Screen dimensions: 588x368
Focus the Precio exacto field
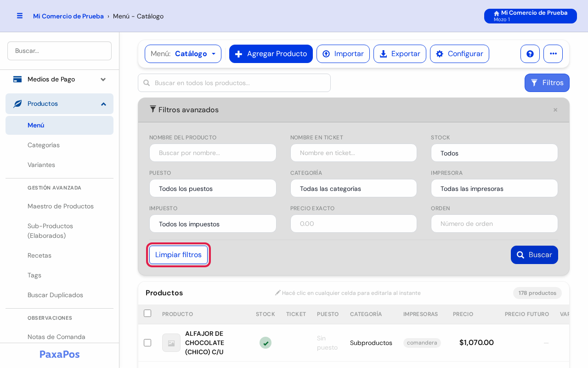(x=354, y=224)
